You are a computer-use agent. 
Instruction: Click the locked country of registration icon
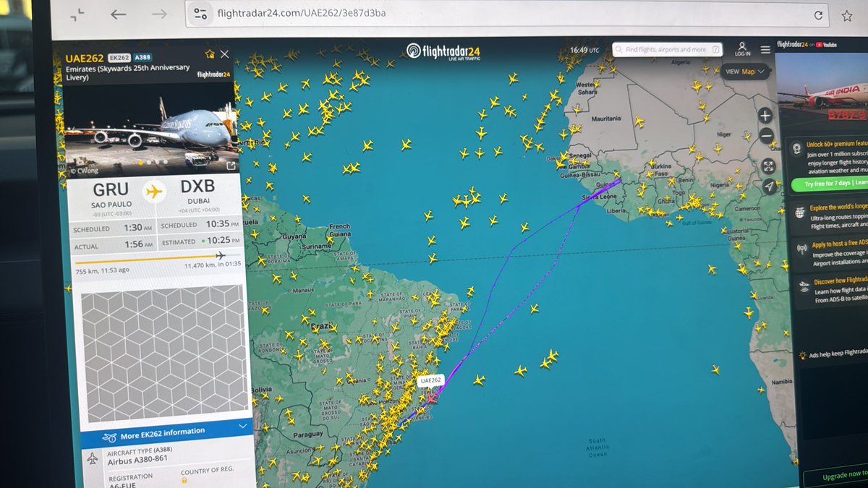[184, 479]
